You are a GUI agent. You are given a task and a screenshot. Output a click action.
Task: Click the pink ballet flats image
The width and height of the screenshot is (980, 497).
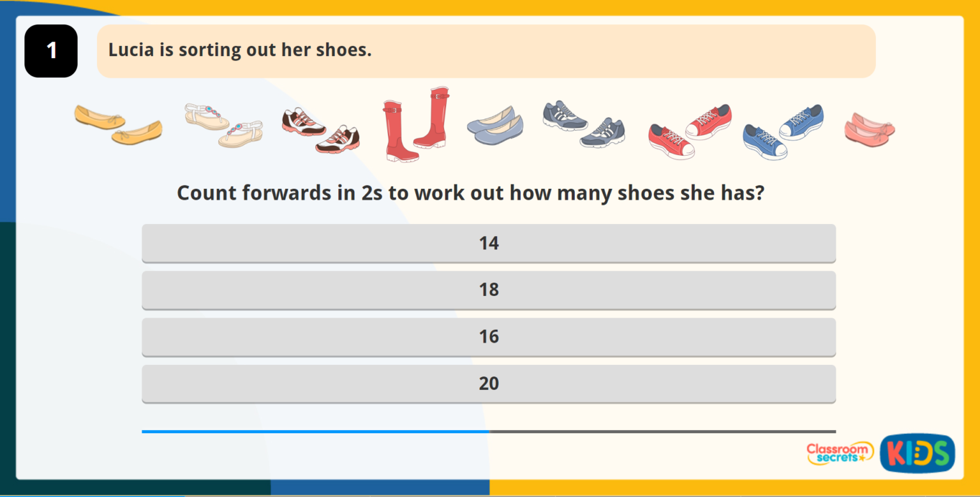[870, 129]
